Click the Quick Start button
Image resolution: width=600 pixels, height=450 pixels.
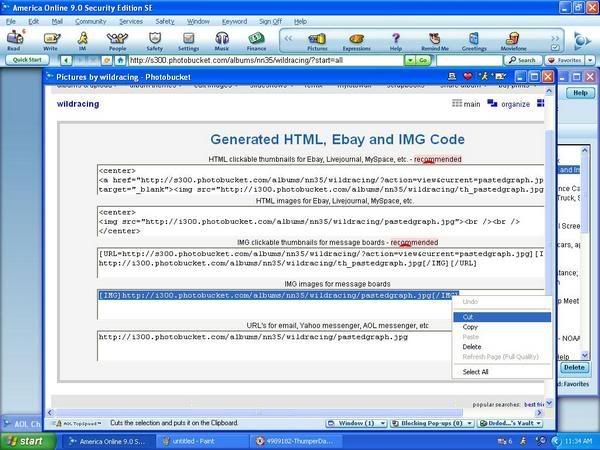pyautogui.click(x=27, y=60)
